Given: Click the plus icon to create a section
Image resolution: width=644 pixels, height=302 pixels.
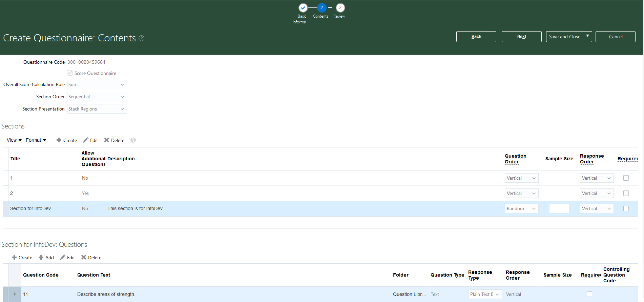Looking at the screenshot, I should pyautogui.click(x=59, y=140).
